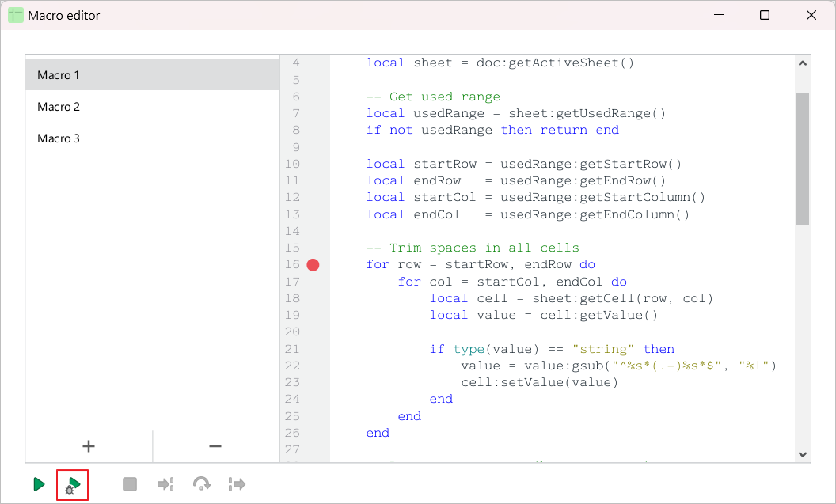The width and height of the screenshot is (836, 504).
Task: Close the Macro editor window
Action: coord(811,16)
